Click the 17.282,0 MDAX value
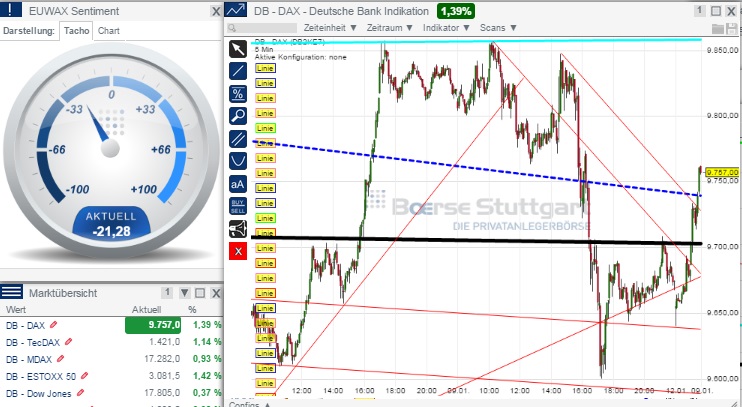Screen dimensions: 742x407 point(162,359)
